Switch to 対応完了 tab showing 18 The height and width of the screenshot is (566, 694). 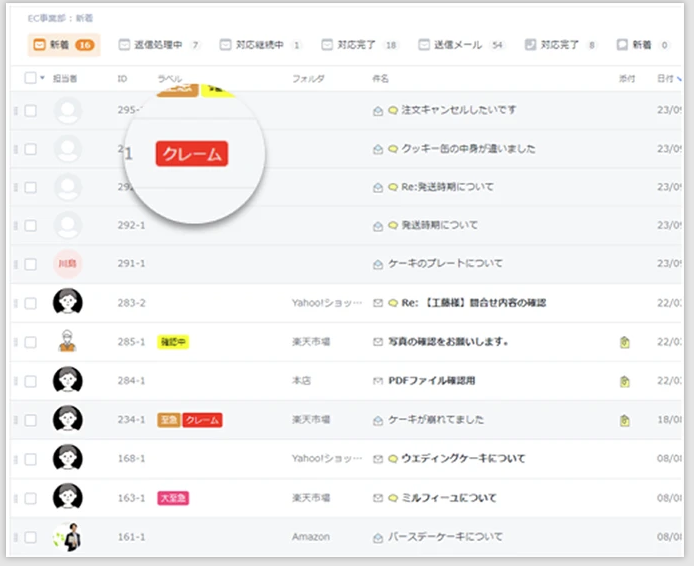359,45
